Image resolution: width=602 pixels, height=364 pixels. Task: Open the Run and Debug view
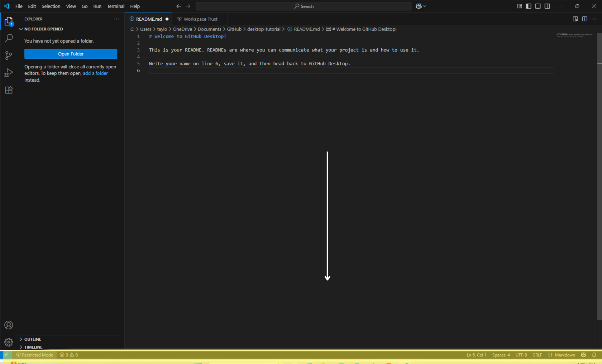pos(9,73)
